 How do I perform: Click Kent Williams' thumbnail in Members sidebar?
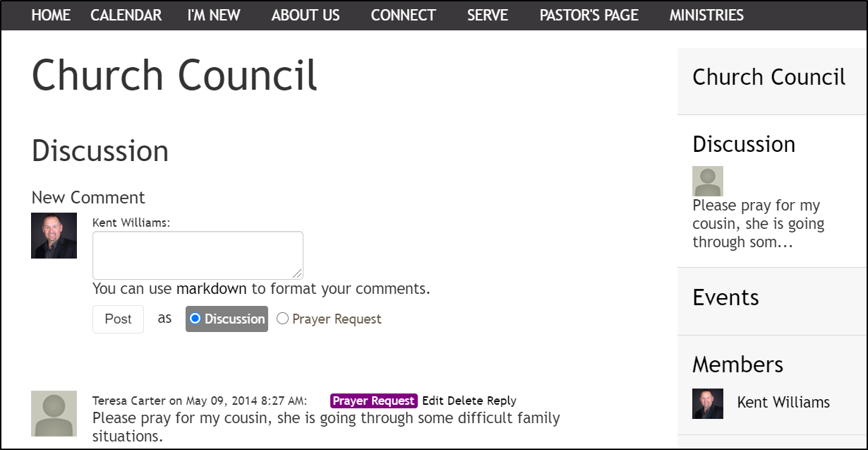pos(707,403)
